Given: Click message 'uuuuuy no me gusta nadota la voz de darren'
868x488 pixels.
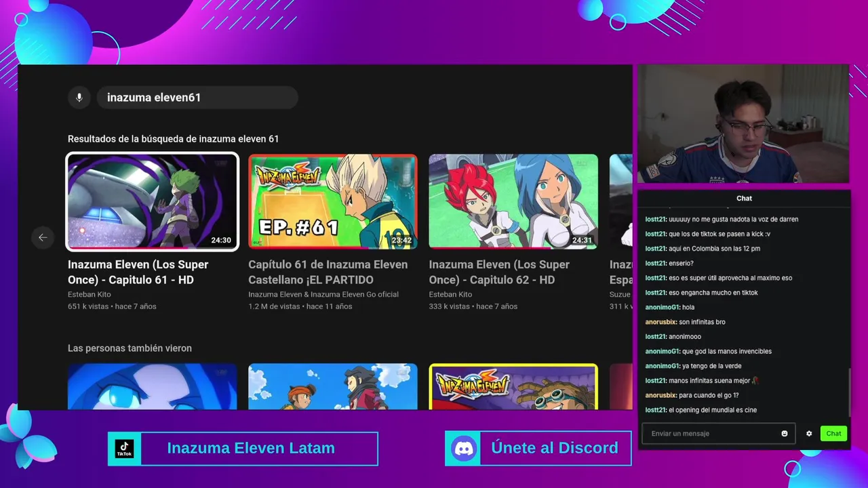Looking at the screenshot, I should (733, 220).
